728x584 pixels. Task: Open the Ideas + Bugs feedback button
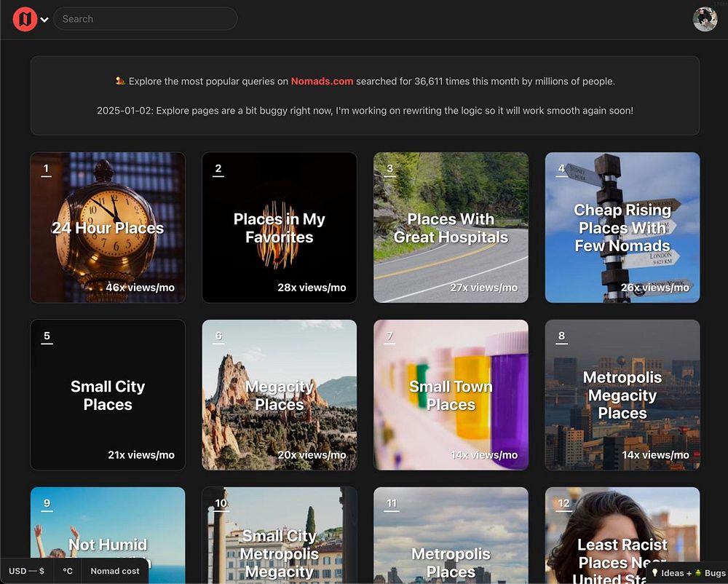[x=688, y=573]
